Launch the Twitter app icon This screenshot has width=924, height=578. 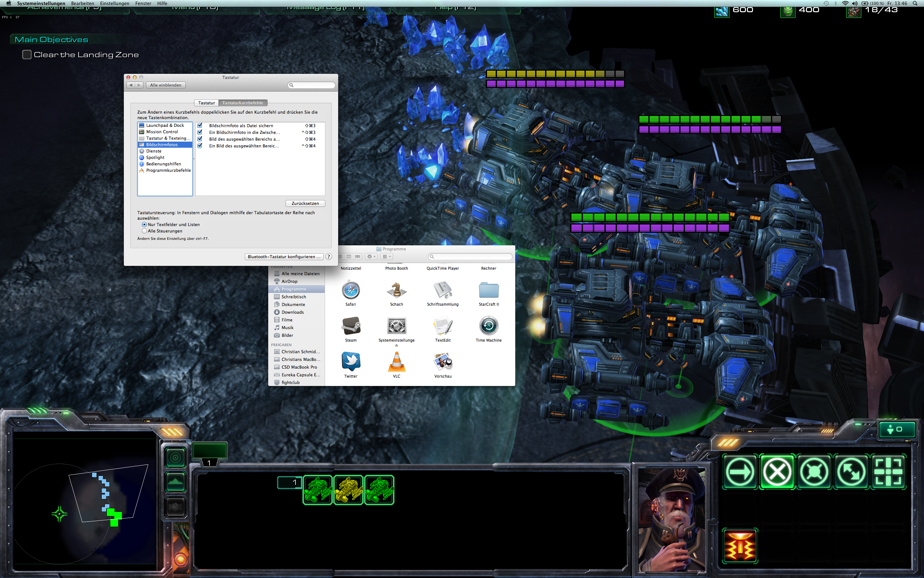pyautogui.click(x=351, y=362)
